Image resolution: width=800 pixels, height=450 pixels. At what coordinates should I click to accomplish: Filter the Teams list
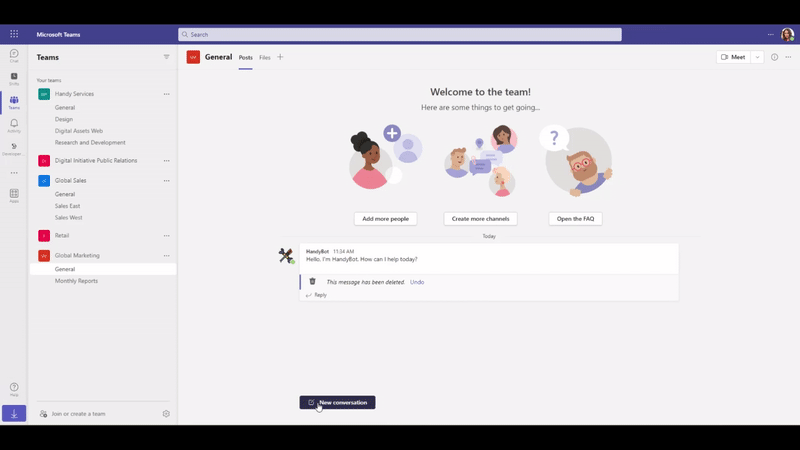(x=166, y=57)
